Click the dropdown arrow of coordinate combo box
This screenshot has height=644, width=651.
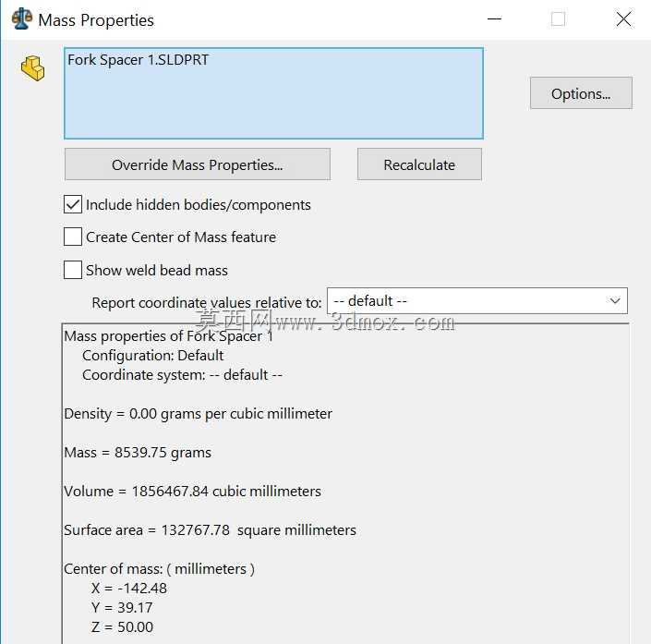tap(615, 301)
